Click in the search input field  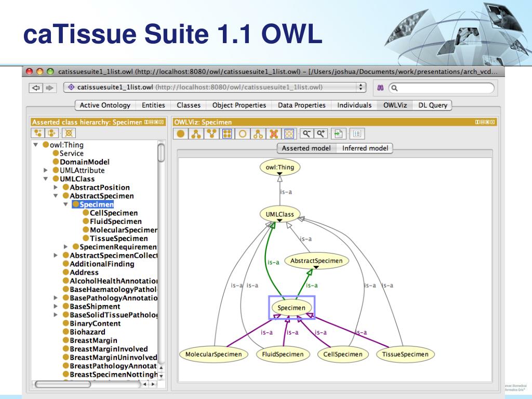coord(441,88)
